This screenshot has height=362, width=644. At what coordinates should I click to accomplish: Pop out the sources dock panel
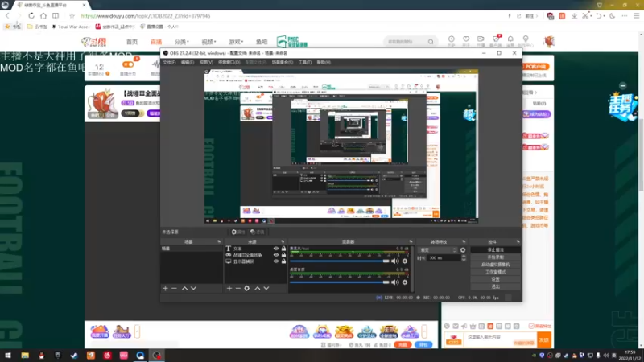click(x=283, y=242)
